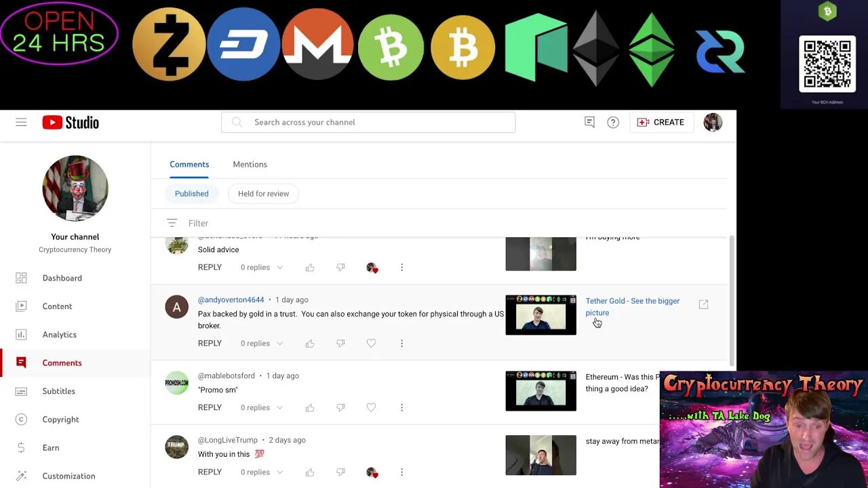Open the account avatar menu

point(713,122)
